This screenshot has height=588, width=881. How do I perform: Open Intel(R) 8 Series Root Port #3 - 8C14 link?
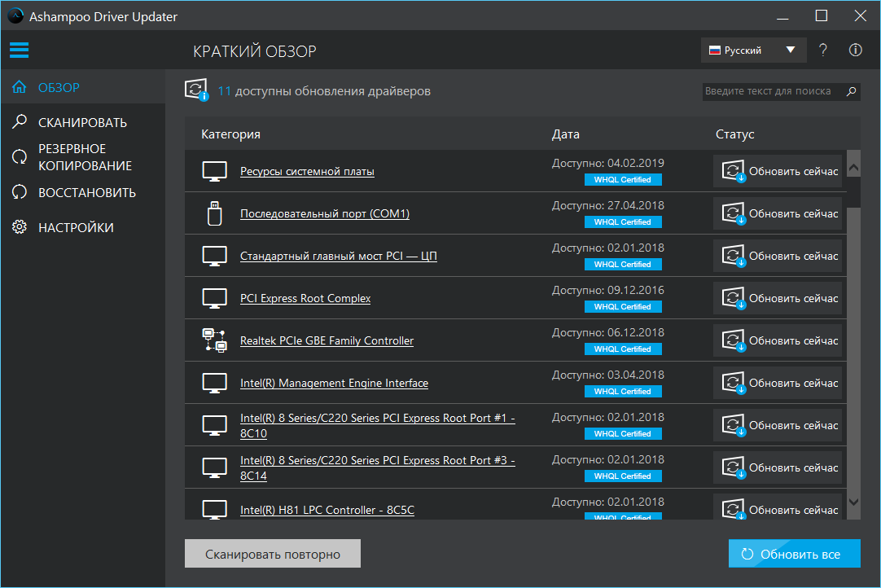378,467
